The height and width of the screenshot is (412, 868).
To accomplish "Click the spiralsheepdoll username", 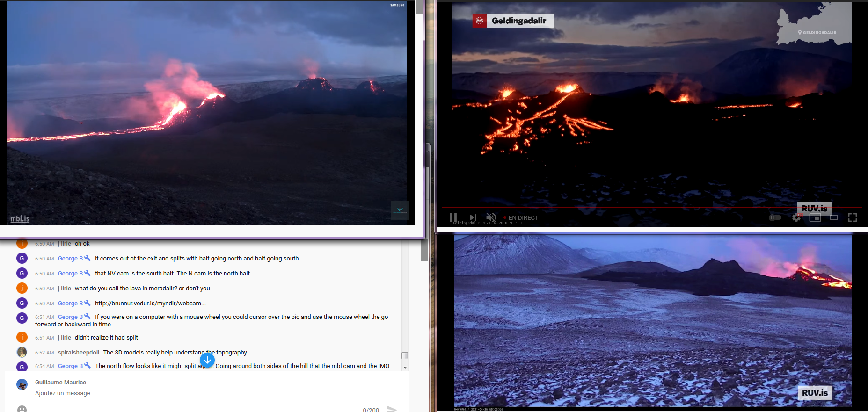I will [79, 353].
